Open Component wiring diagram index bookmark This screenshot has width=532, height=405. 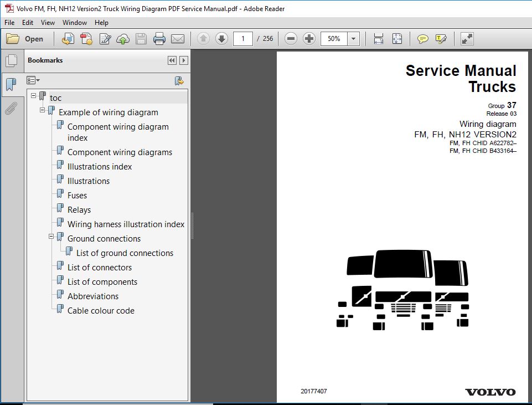tap(118, 132)
